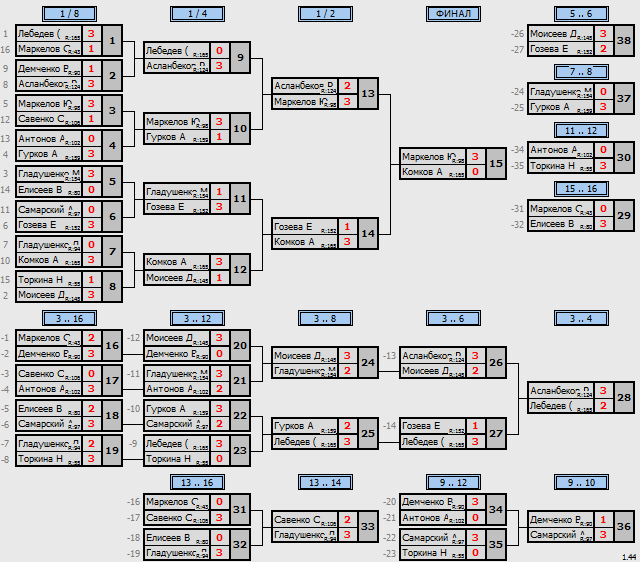Click the "11 .. 12" placement header
Viewport: 640px width, 562px height.
pos(581,131)
